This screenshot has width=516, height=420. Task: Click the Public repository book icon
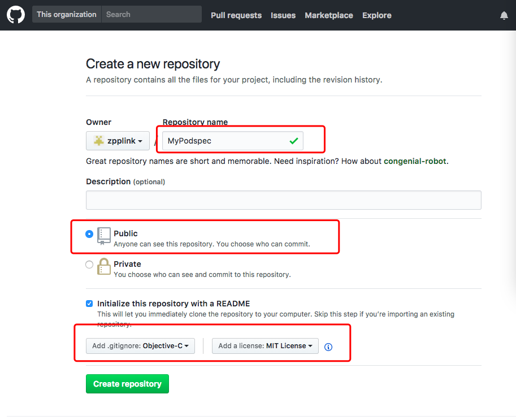104,236
